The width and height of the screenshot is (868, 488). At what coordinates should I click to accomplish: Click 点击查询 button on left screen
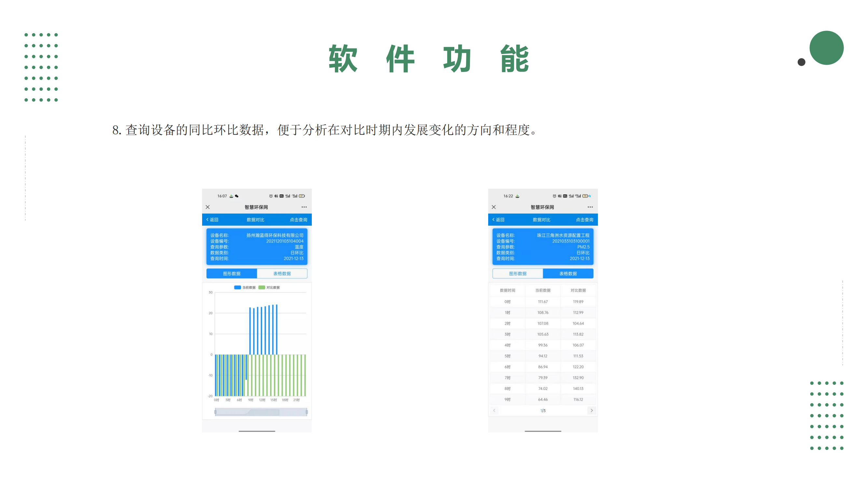(297, 219)
